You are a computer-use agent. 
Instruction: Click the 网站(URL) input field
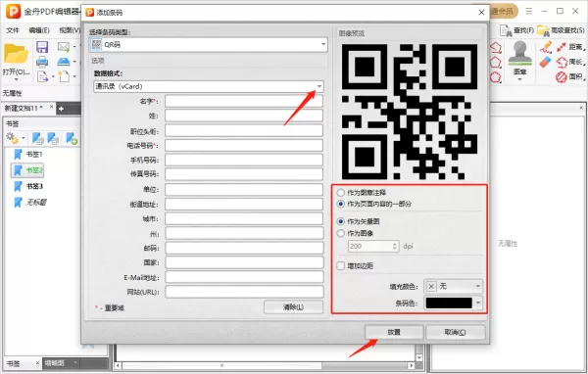pos(244,292)
